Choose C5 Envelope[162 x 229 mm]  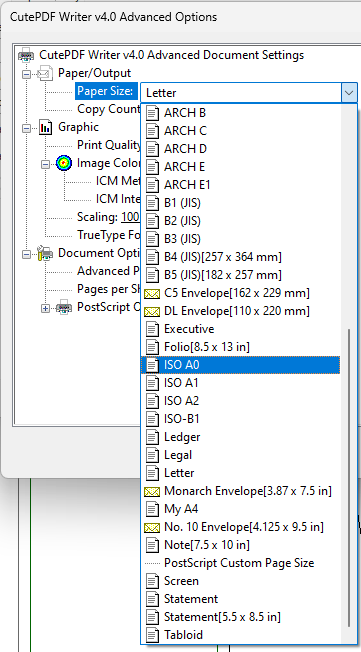click(240, 293)
